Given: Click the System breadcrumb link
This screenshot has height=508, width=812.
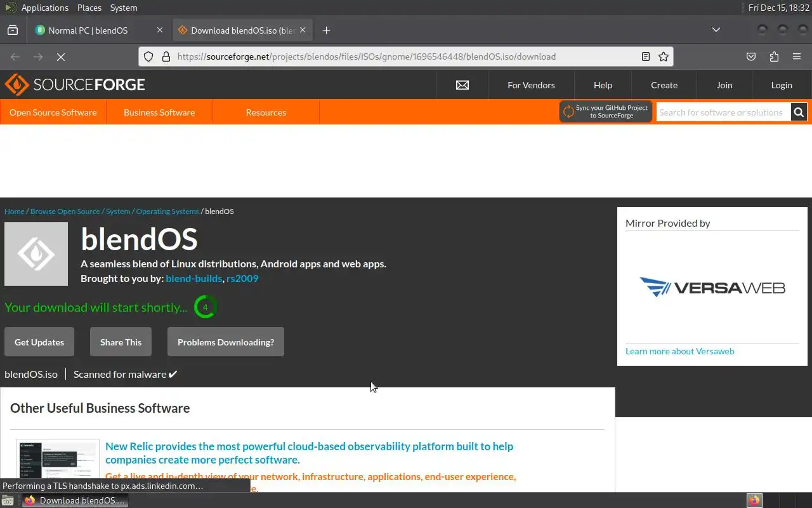Looking at the screenshot, I should pos(118,211).
